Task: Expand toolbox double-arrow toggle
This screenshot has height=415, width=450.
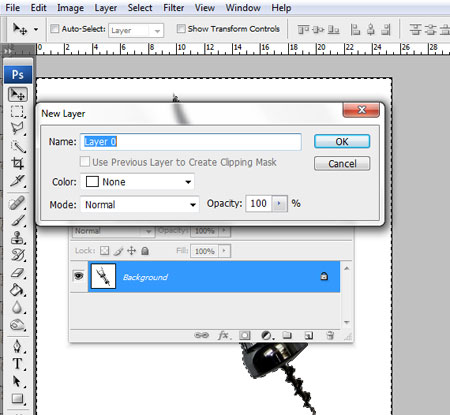Action: [7, 51]
